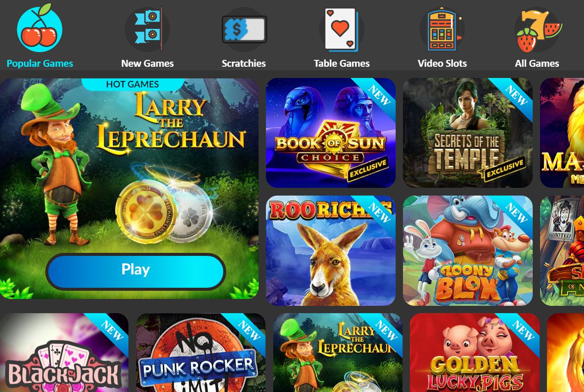The image size is (584, 392).
Task: Click the cherries Popular Games icon
Action: click(x=40, y=29)
